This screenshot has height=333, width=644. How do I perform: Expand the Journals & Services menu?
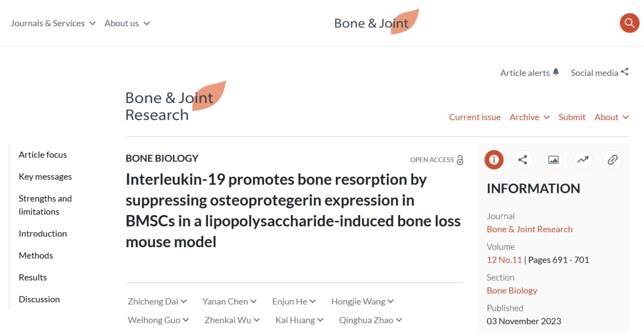point(53,23)
